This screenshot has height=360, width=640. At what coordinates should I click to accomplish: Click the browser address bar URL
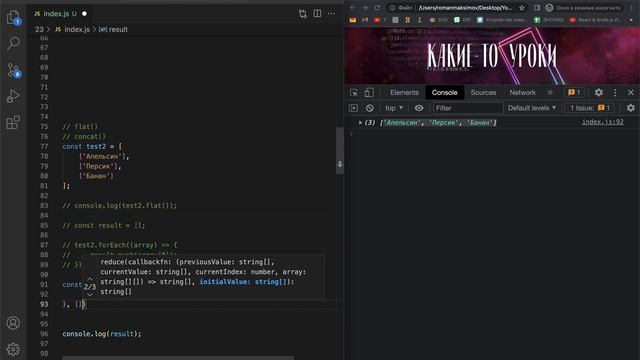[x=465, y=7]
